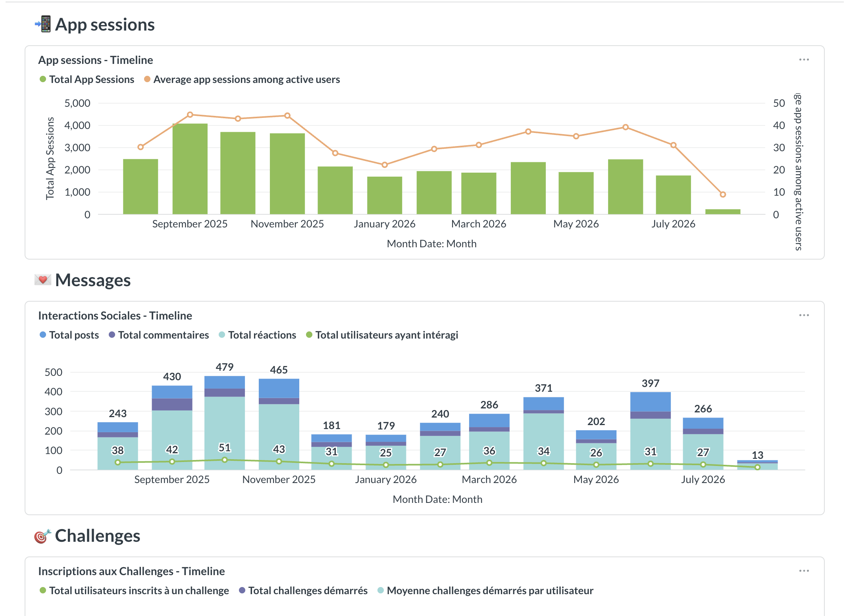Click the 181 total bar label
This screenshot has height=616, width=847.
[x=332, y=425]
